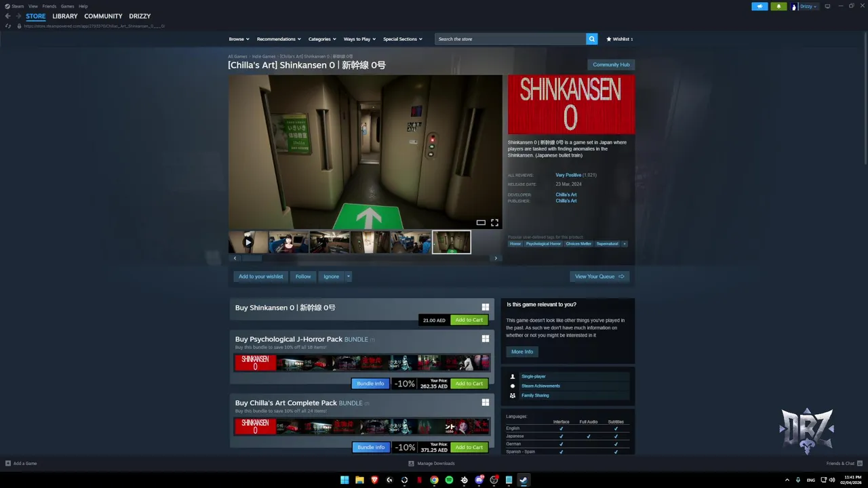Image resolution: width=868 pixels, height=488 pixels.
Task: Open the green notifications bell icon
Action: click(778, 6)
